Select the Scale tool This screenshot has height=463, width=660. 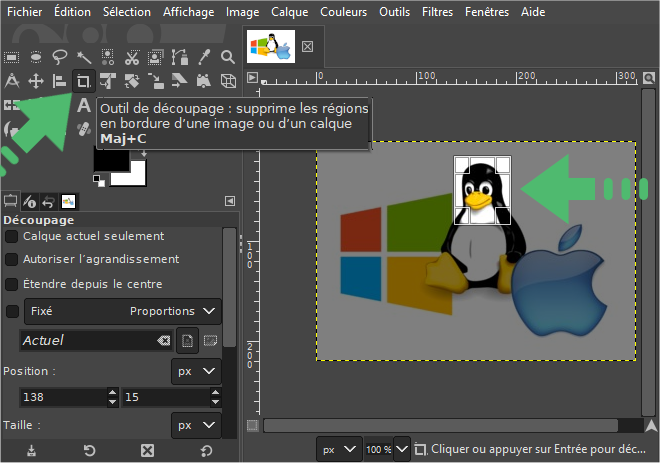156,81
